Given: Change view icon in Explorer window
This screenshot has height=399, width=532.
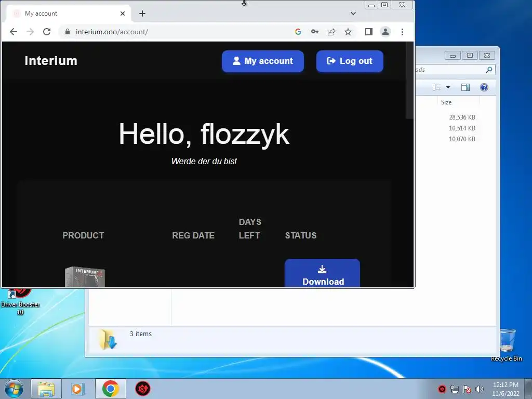Looking at the screenshot, I should (437, 87).
